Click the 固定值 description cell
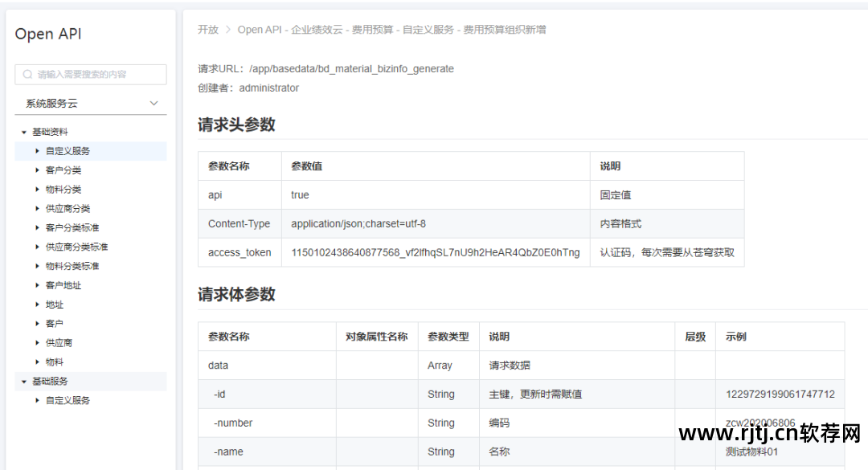 [667, 195]
